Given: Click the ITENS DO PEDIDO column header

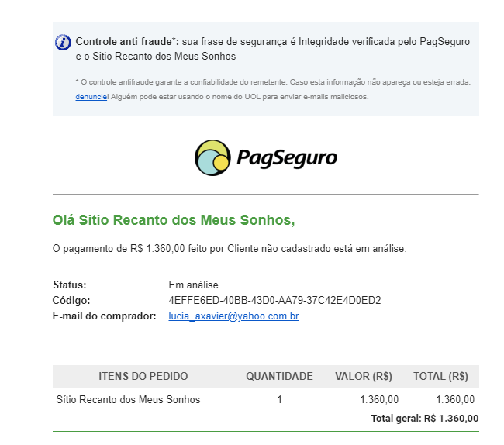Looking at the screenshot, I should (x=143, y=376).
